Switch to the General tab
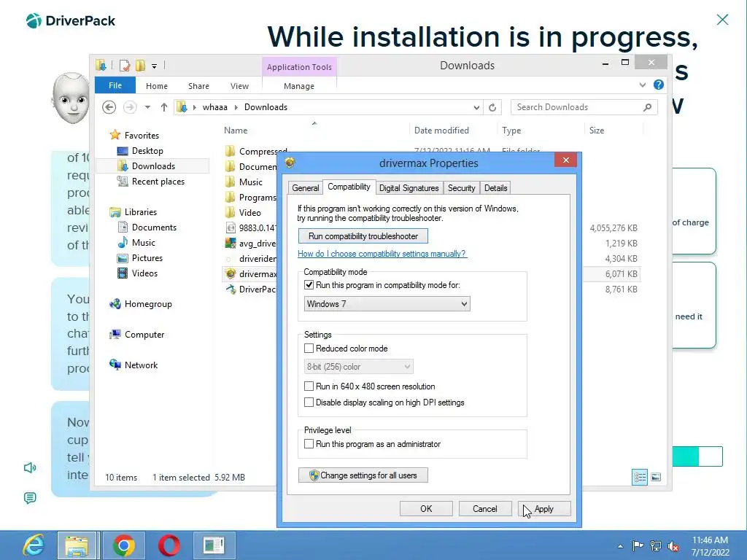The width and height of the screenshot is (747, 560). pyautogui.click(x=306, y=188)
